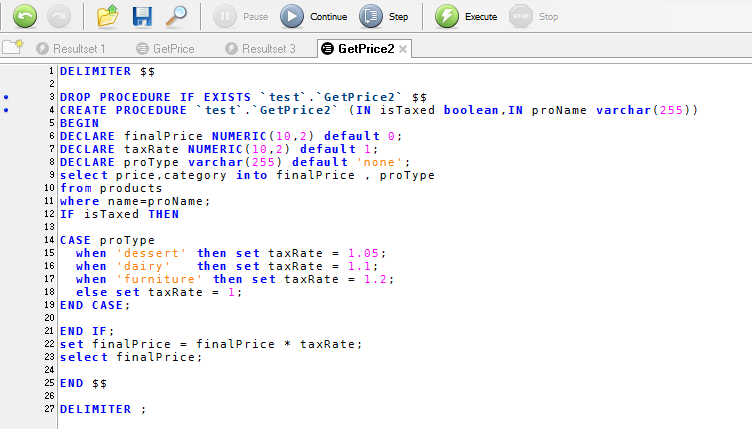The width and height of the screenshot is (752, 429).
Task: Switch to the Resultset 3 tab
Action: 260,48
